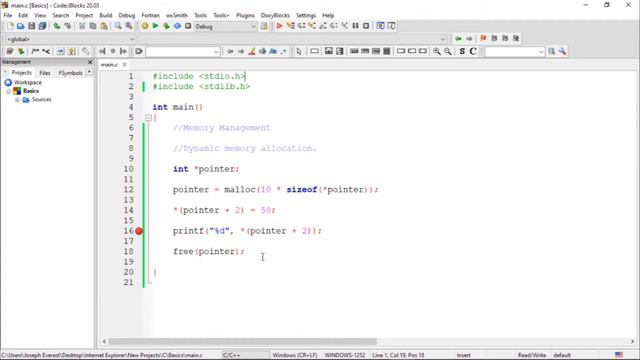Toggle bookmark flag icon

pyautogui.click(x=483, y=38)
